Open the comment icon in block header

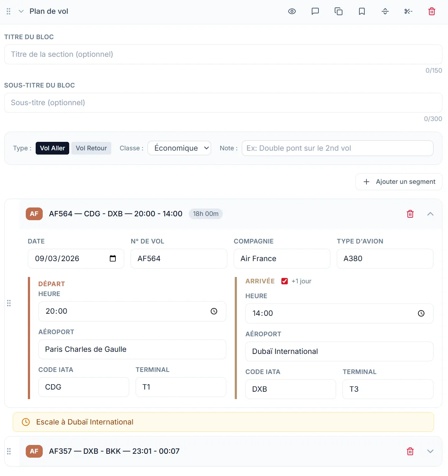tap(315, 11)
